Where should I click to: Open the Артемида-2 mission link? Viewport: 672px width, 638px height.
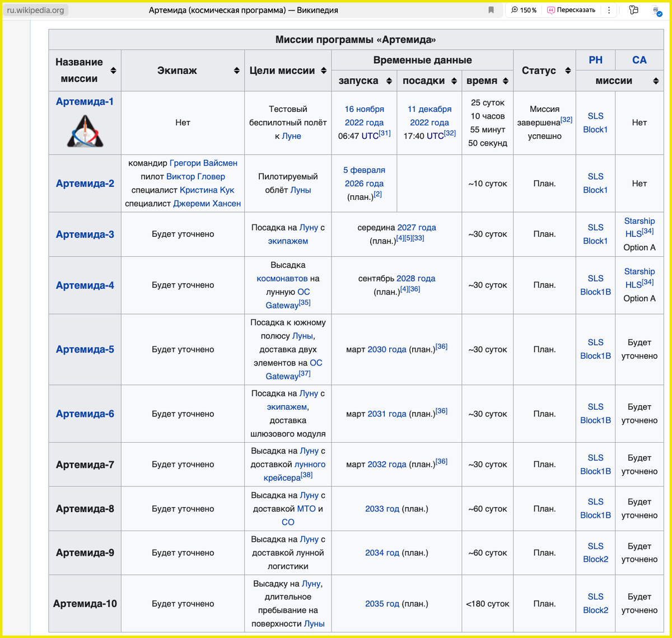pyautogui.click(x=85, y=183)
